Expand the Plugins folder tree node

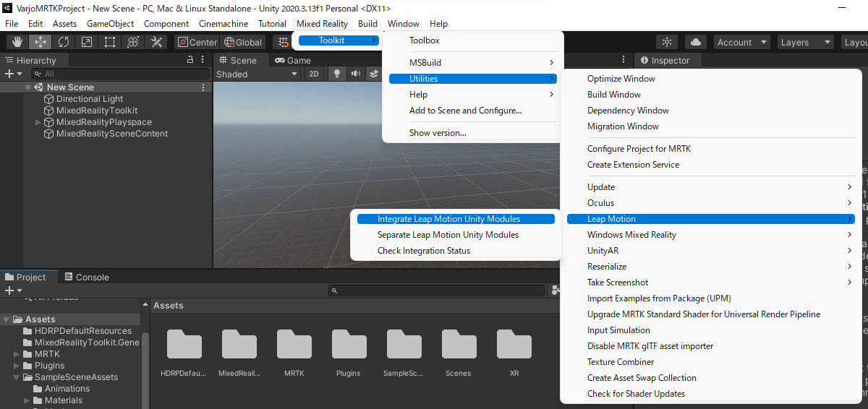click(17, 366)
